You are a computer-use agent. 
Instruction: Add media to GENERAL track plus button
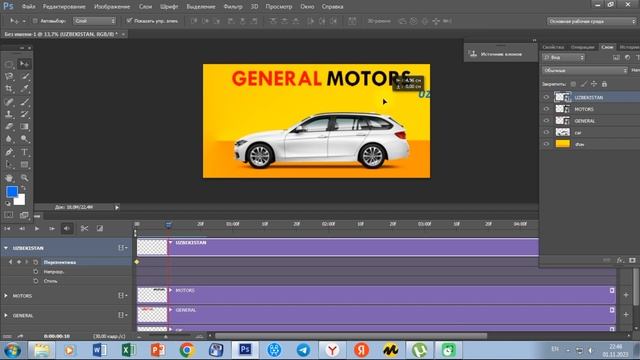626,315
